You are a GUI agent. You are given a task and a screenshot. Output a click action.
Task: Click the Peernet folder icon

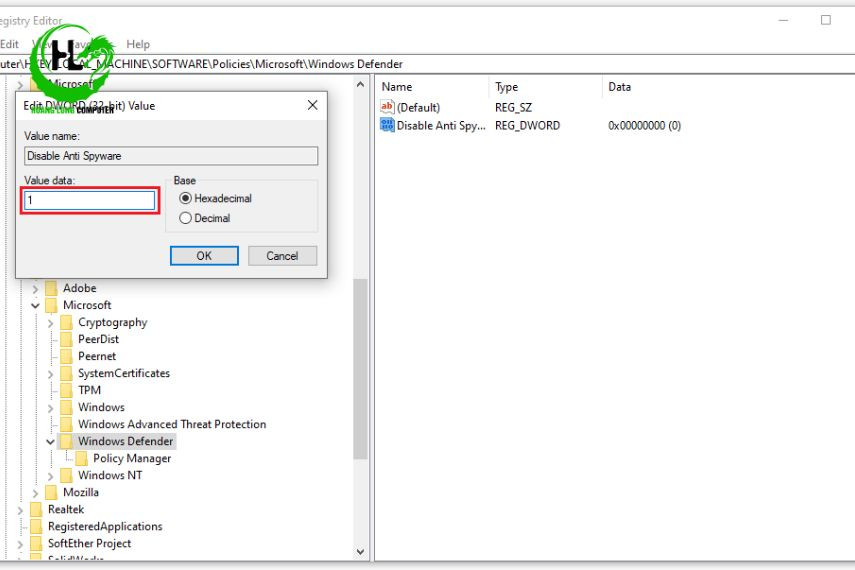pyautogui.click(x=66, y=356)
